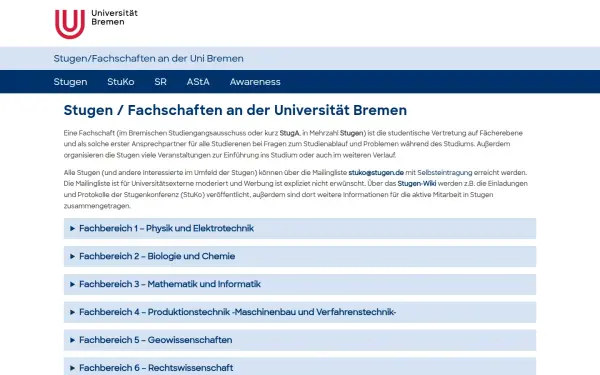Expand Fachbereich 2 – Biologie und Chemie
Image resolution: width=600 pixels, height=375 pixels.
tap(300, 256)
